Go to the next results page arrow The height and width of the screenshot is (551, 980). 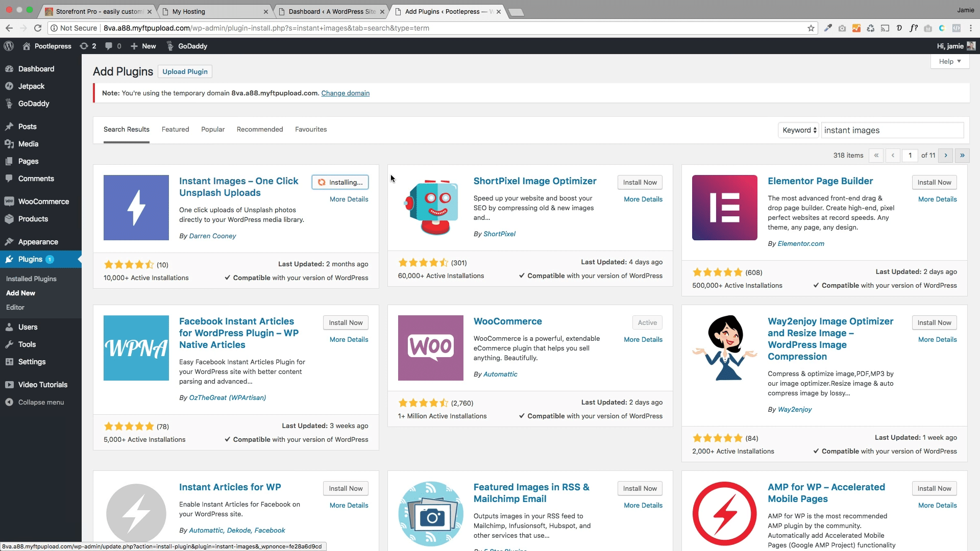[x=945, y=155]
